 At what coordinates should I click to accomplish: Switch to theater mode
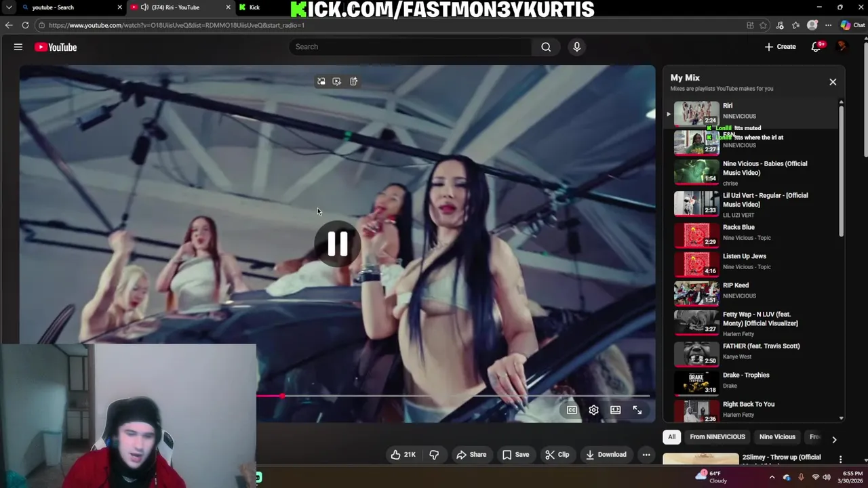(x=615, y=410)
